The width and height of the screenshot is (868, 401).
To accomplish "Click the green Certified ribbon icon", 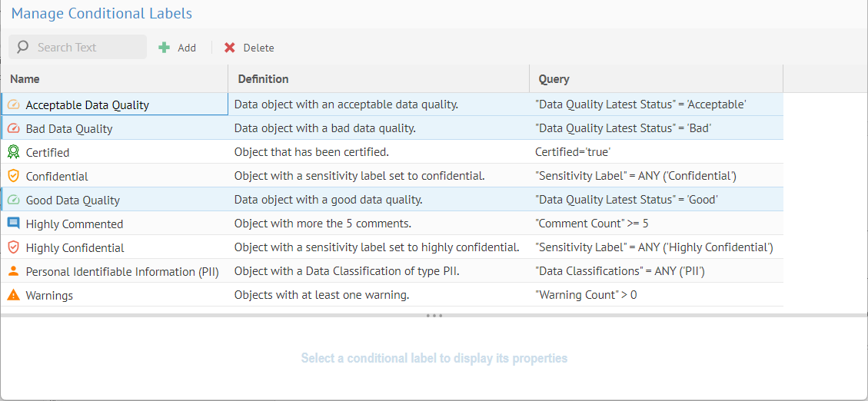I will click(x=13, y=152).
